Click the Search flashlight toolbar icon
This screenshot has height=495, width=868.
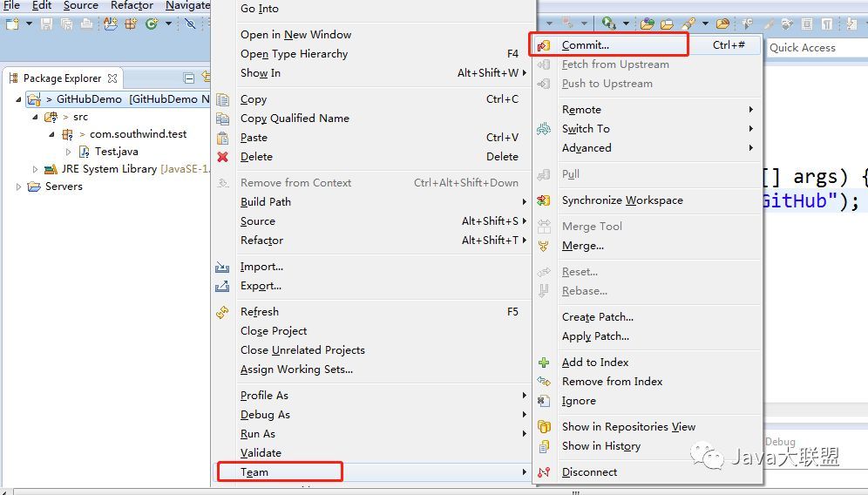click(x=688, y=24)
